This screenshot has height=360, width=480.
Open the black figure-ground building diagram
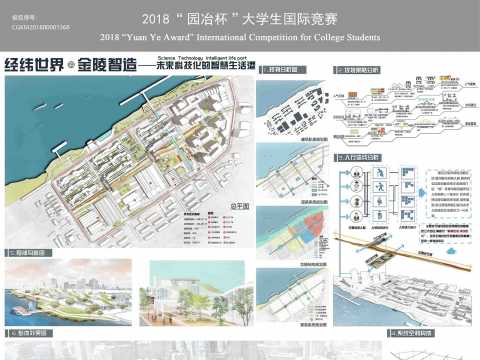(x=292, y=108)
